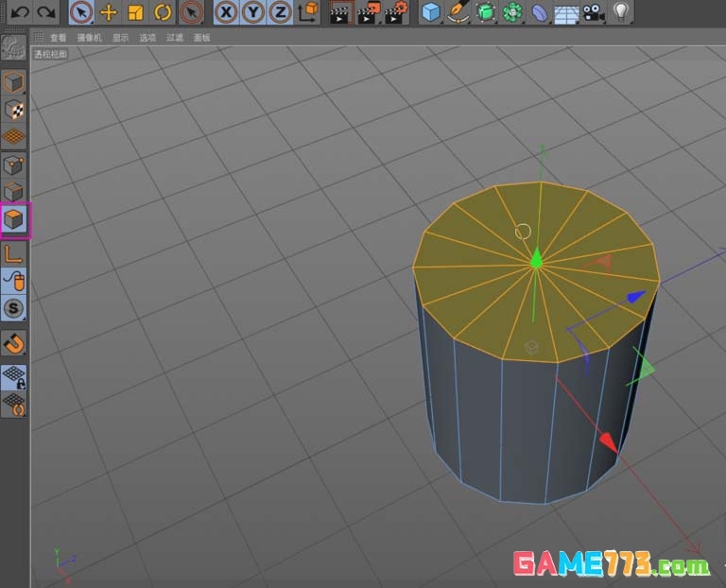
Task: Toggle Enable Axis L-shaped icon
Action: (x=13, y=254)
